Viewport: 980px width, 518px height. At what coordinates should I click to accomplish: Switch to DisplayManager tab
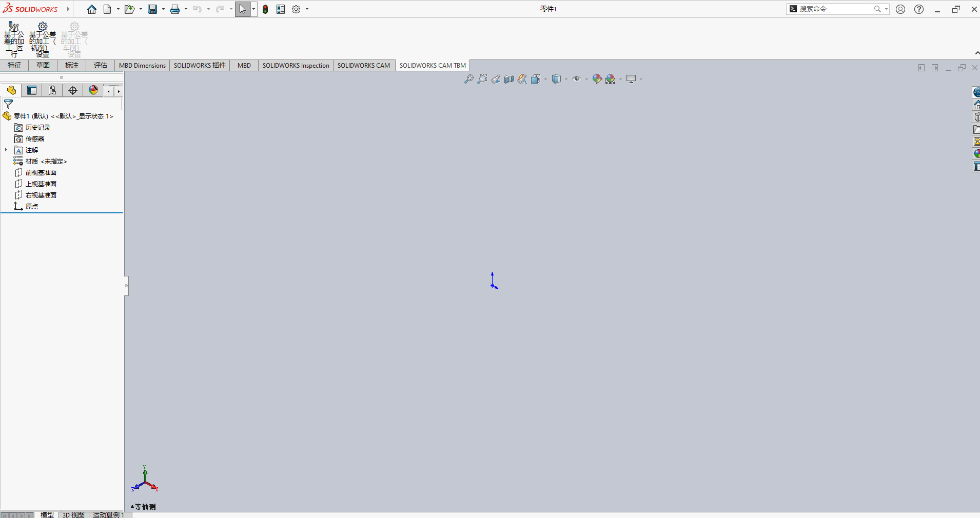pos(93,91)
